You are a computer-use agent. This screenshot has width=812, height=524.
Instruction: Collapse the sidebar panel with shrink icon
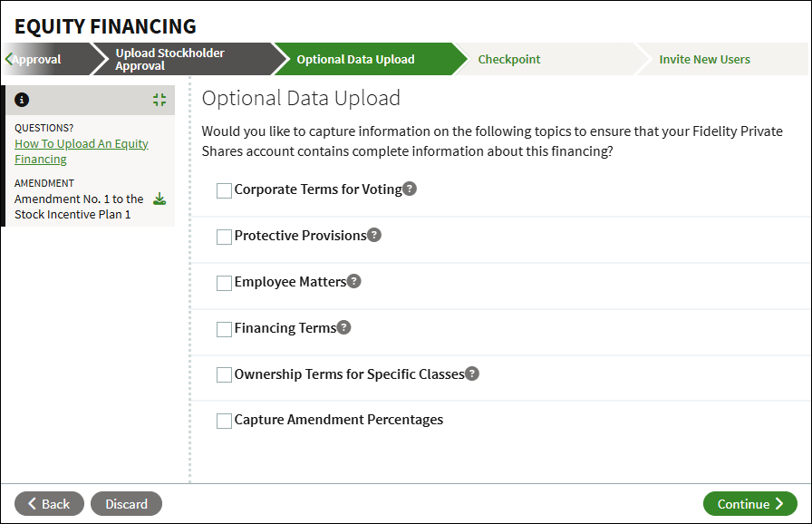click(x=159, y=100)
